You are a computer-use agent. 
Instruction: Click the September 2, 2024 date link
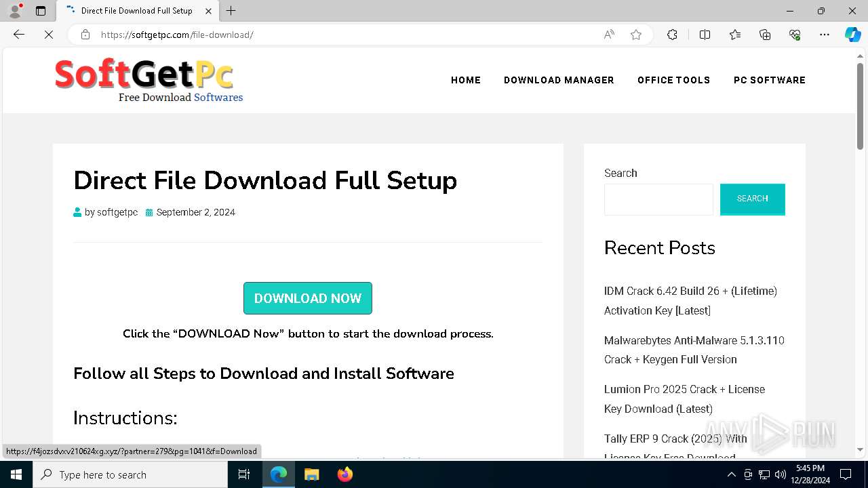point(196,212)
